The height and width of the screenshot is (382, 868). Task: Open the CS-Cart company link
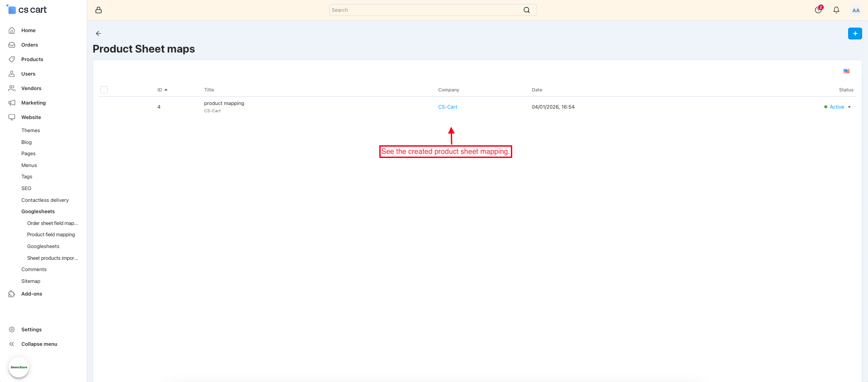(x=448, y=107)
